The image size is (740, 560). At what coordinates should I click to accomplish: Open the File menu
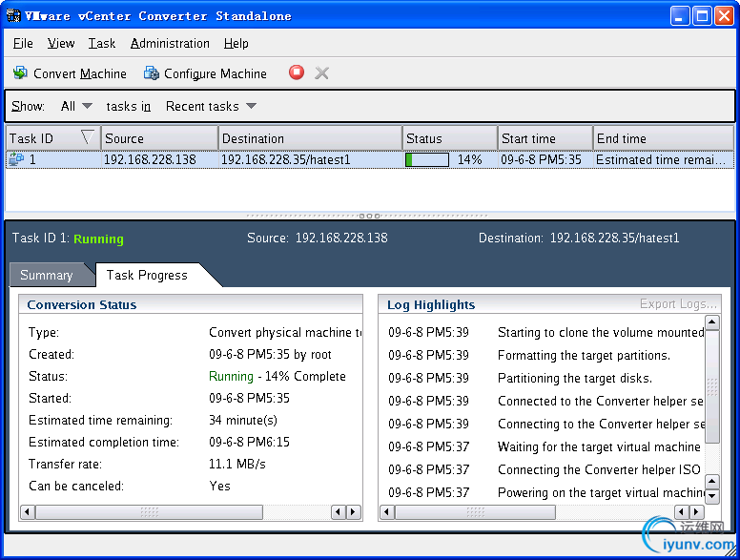23,44
